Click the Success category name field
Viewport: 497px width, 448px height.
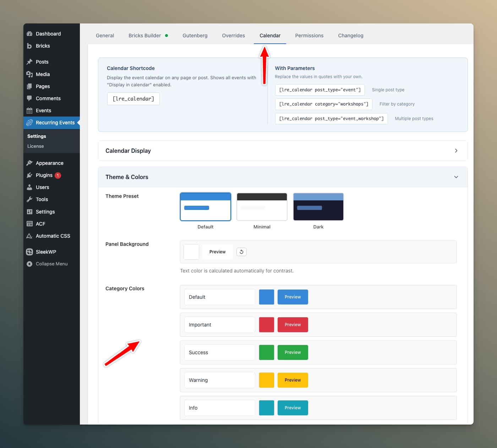(x=219, y=352)
